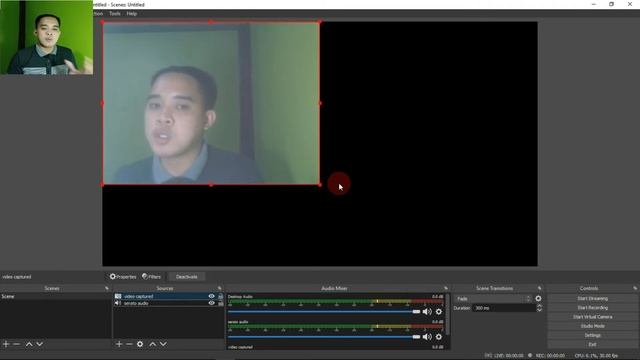Click Start Streaming
The height and width of the screenshot is (360, 640).
point(593,298)
